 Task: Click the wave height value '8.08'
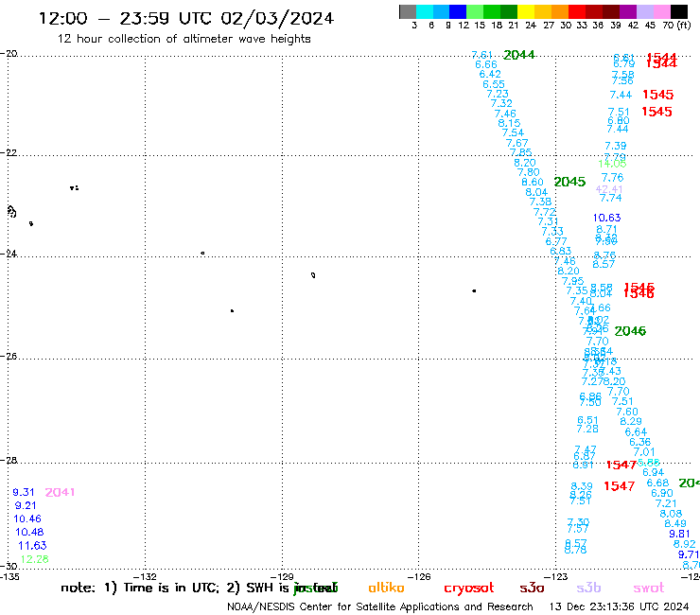671,514
